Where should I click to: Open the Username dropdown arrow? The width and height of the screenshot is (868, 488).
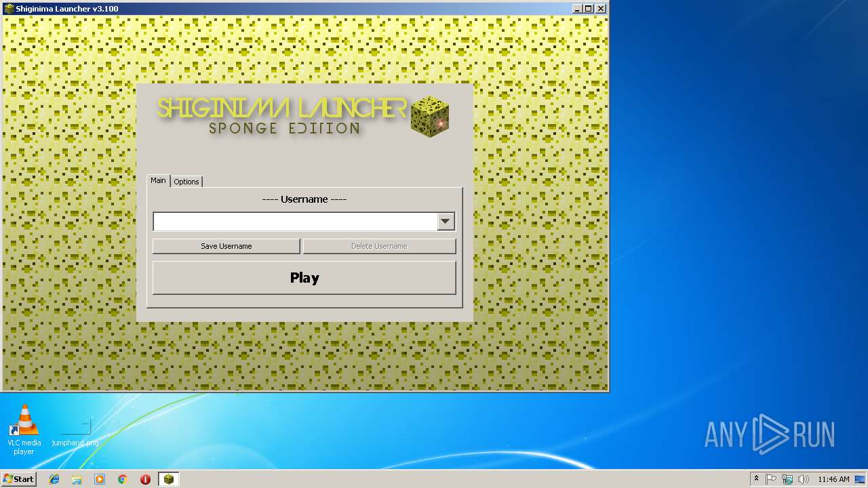tap(446, 222)
